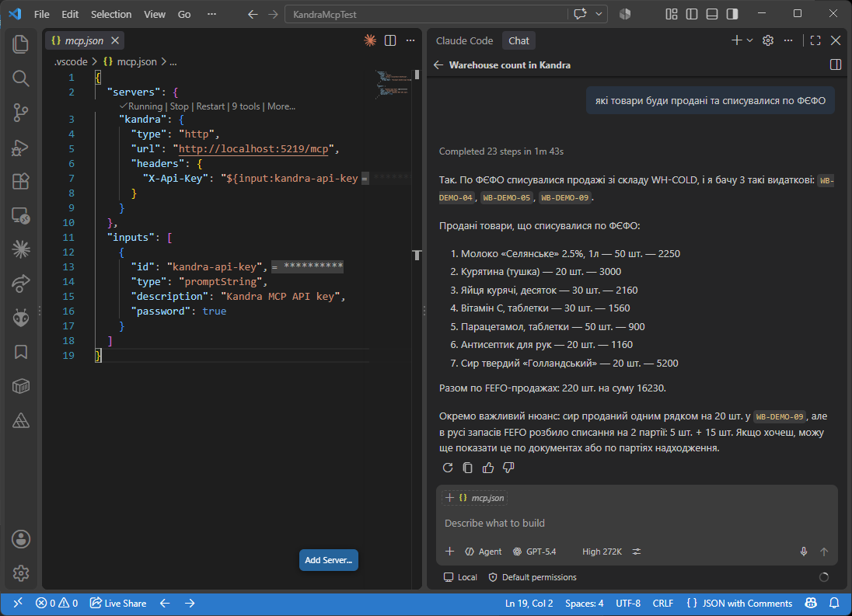
Task: Open notifications bell in status bar
Action: (x=834, y=603)
